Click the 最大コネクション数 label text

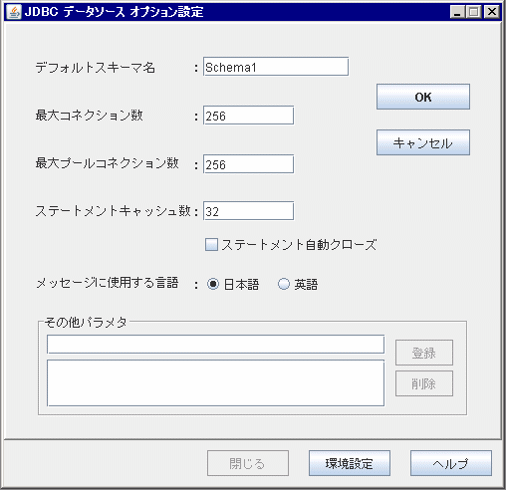89,116
